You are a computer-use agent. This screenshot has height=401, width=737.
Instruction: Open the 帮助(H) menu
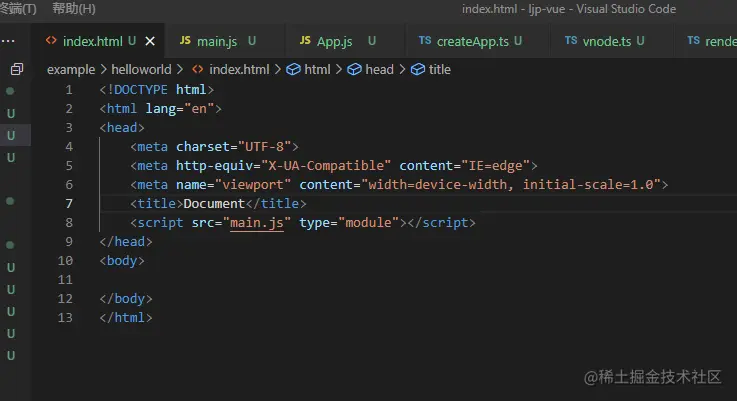[74, 8]
